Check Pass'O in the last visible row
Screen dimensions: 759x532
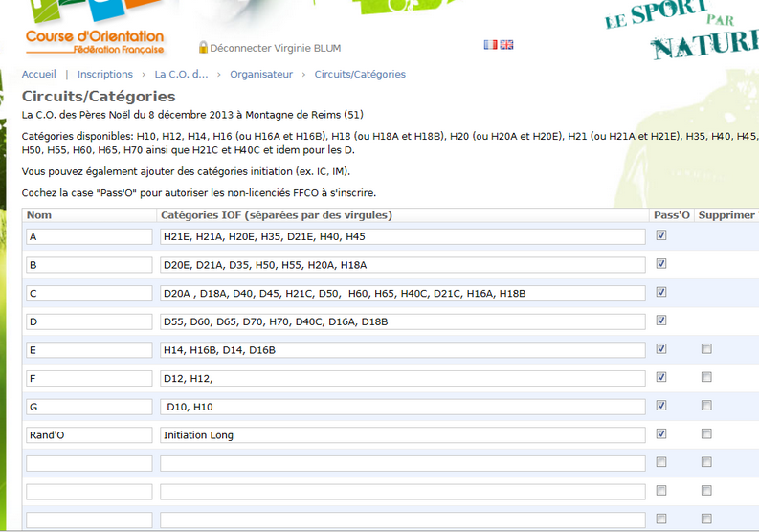[661, 519]
